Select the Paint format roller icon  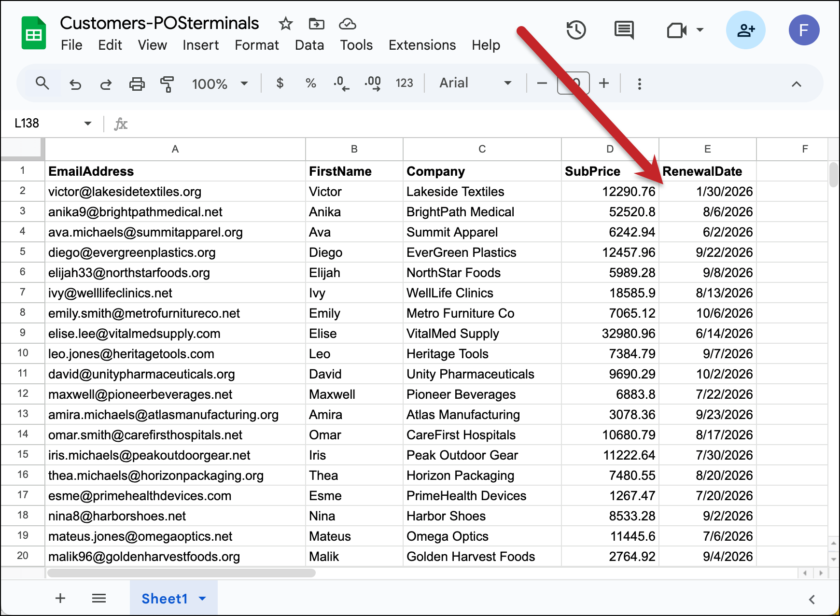point(167,84)
